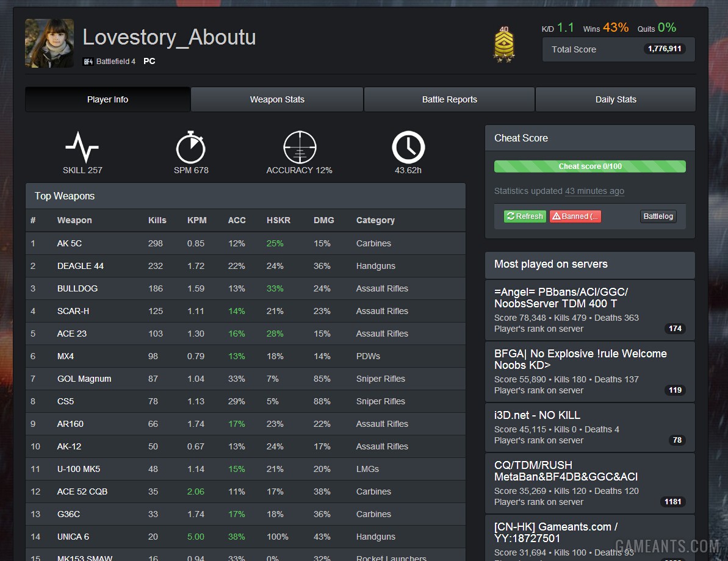This screenshot has width=728, height=561.
Task: Select the AK 5C weapon row
Action: [245, 243]
